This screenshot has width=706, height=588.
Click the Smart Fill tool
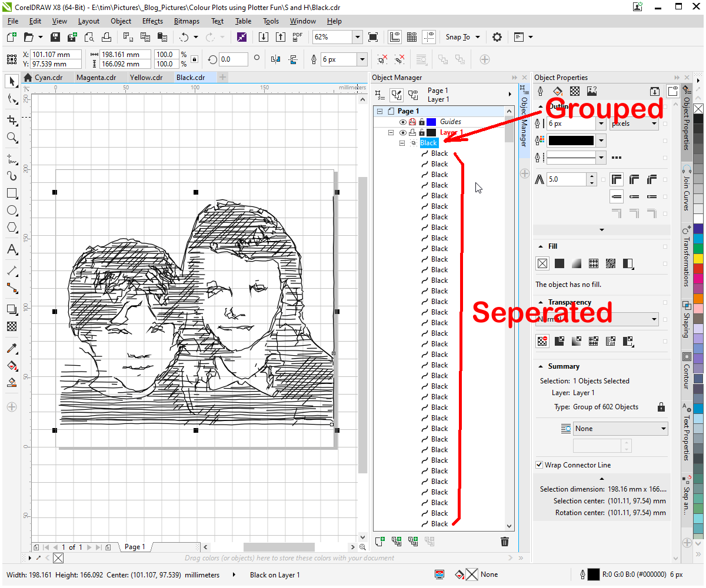[11, 366]
